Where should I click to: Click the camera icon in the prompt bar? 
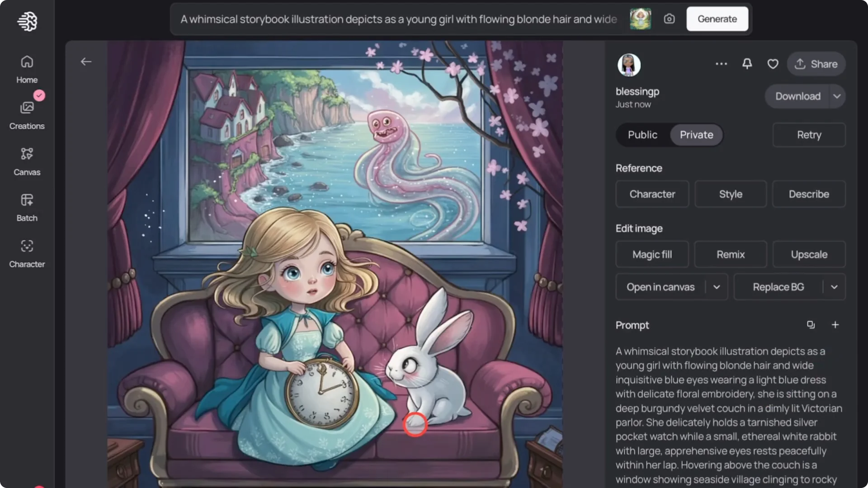(x=669, y=19)
